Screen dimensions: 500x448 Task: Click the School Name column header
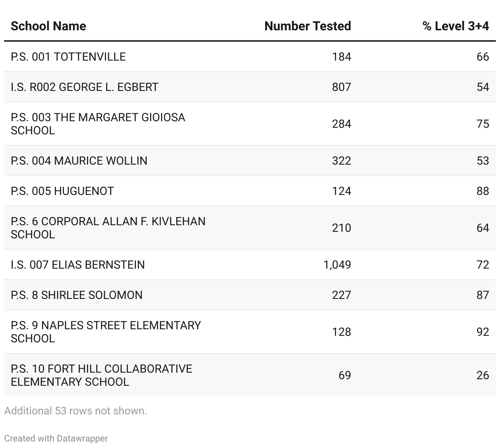tap(48, 26)
